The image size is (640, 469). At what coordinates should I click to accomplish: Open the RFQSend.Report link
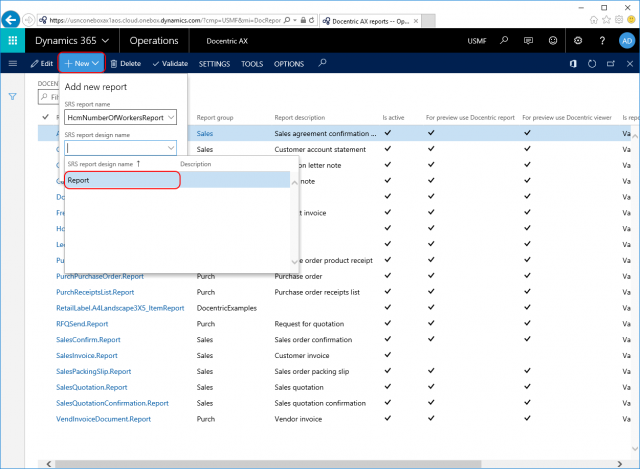point(82,324)
